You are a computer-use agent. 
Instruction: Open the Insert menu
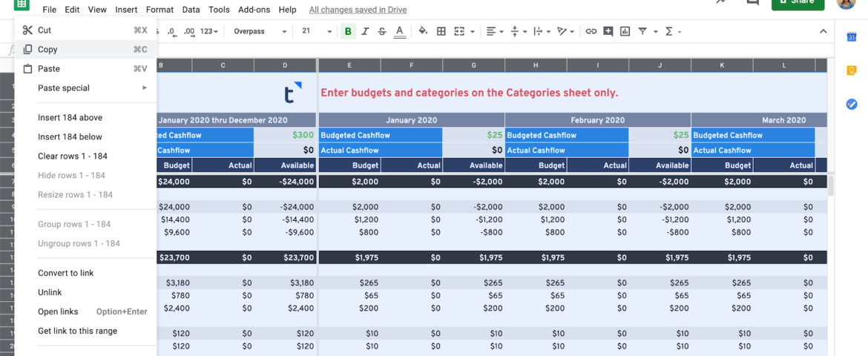point(126,10)
